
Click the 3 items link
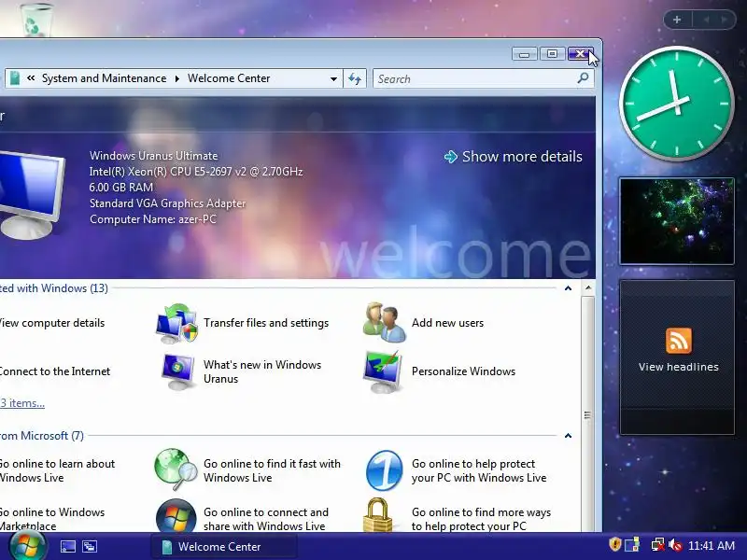22,403
